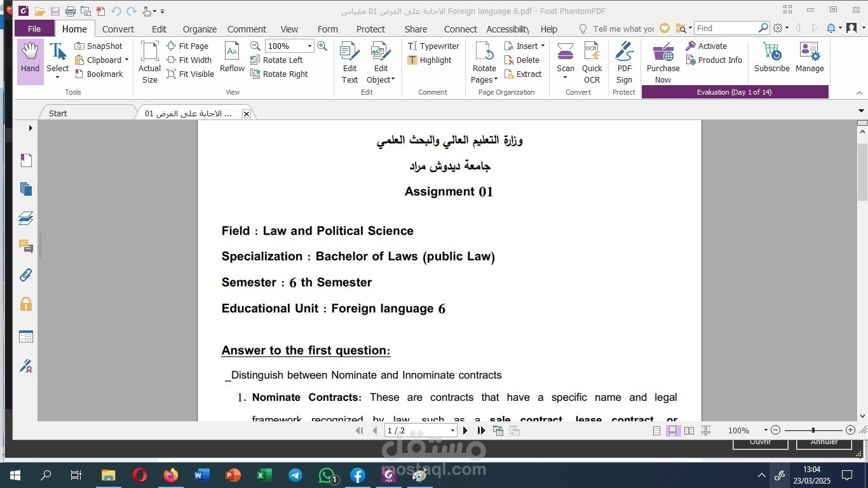Choose Fit Page view
The height and width of the screenshot is (488, 868).
coord(187,46)
